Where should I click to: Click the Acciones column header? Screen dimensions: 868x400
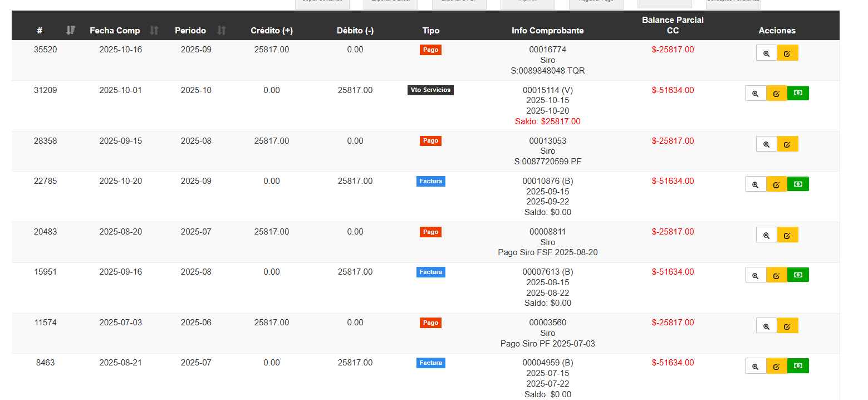click(777, 31)
